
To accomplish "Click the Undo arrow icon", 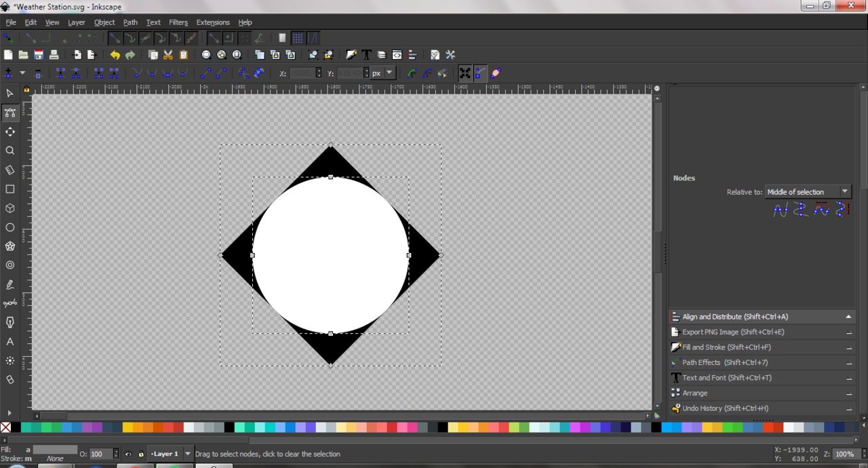I will click(x=115, y=55).
